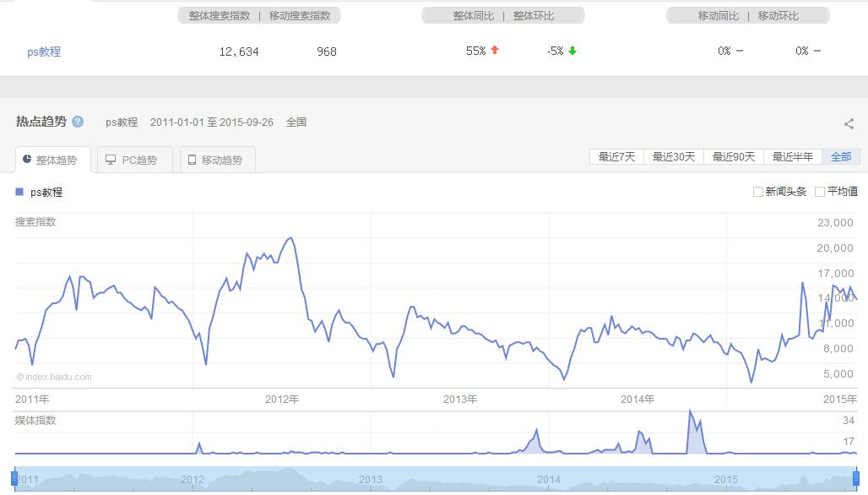Click 移动同比 header label
Viewport: 868px width, 495px height.
point(718,15)
